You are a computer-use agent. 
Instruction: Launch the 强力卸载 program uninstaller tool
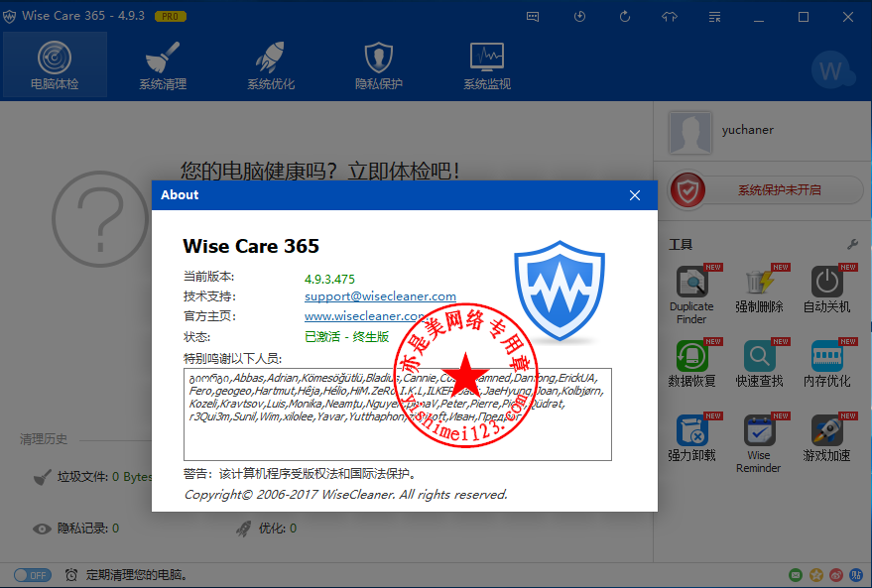click(691, 437)
